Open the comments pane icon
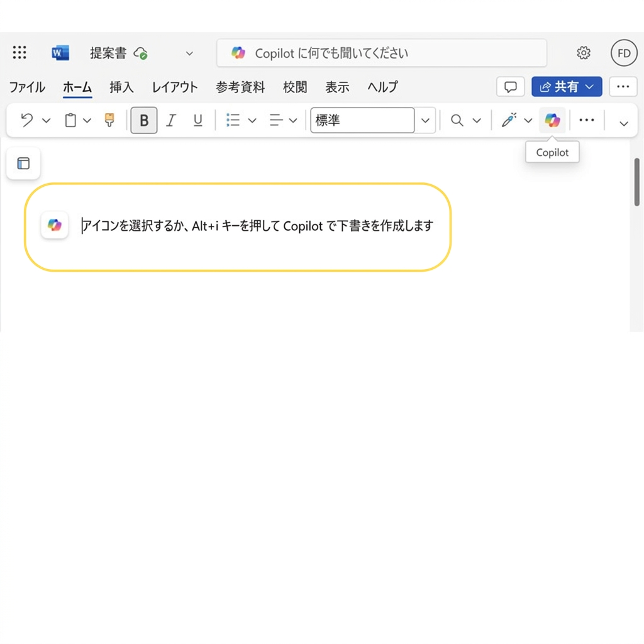This screenshot has height=644, width=644. [x=510, y=87]
